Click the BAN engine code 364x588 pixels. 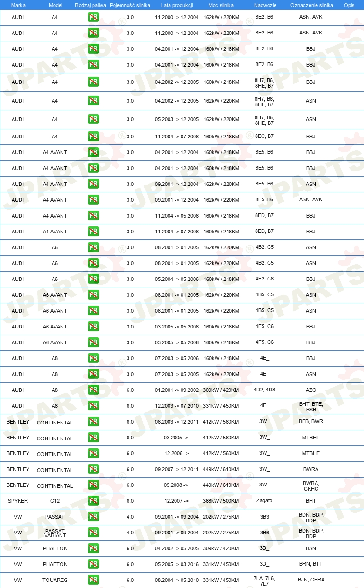pos(311,548)
